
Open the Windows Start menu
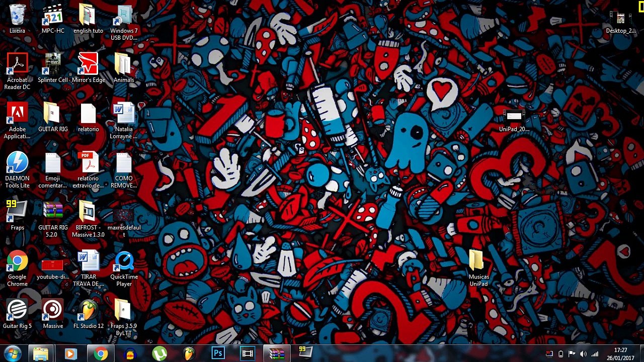[x=12, y=353]
